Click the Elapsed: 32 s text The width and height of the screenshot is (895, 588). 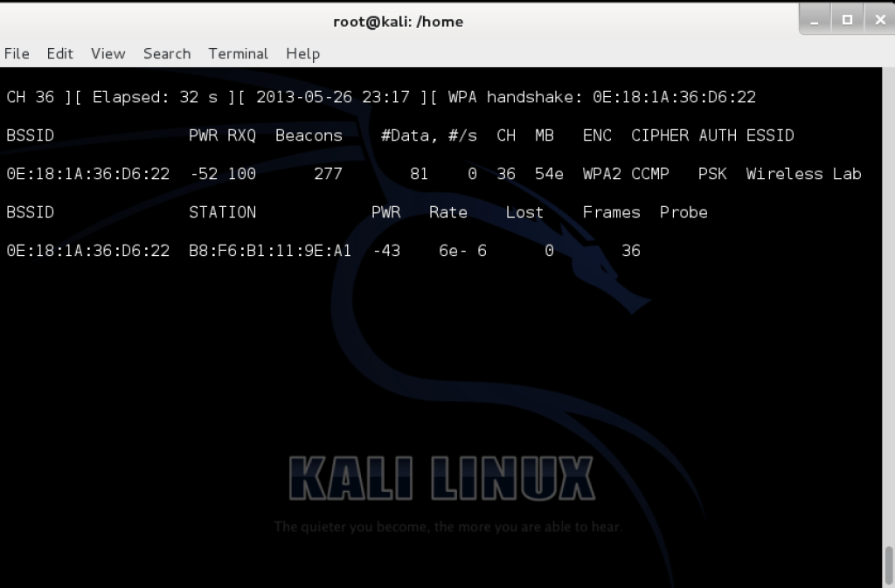155,97
